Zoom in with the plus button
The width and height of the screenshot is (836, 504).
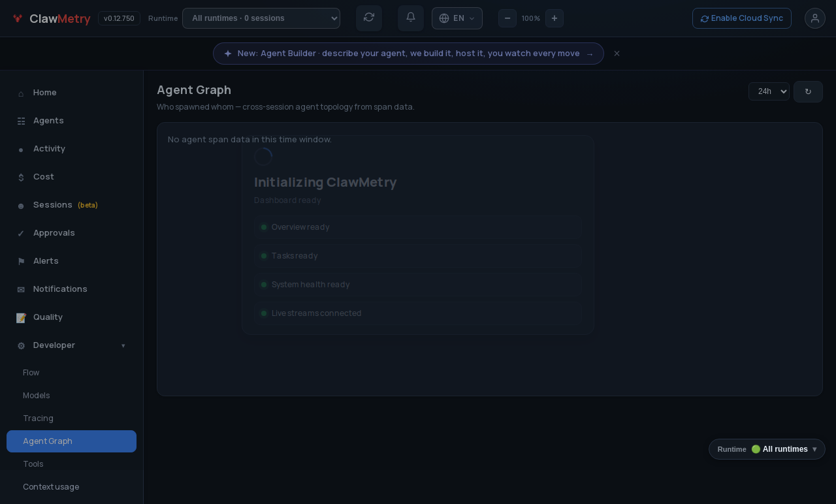click(555, 18)
